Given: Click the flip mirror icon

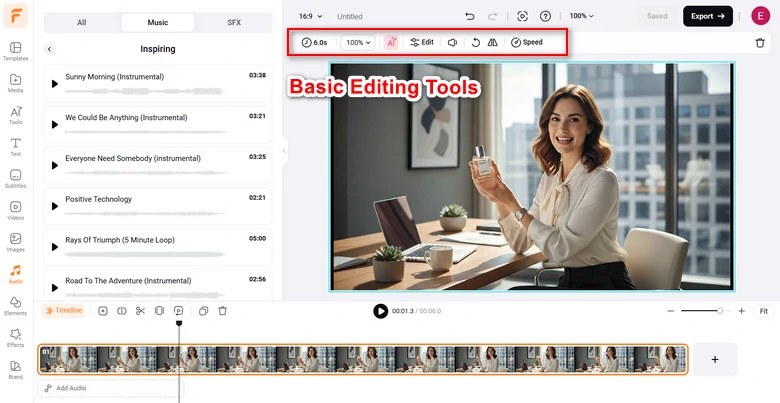Looking at the screenshot, I should coord(492,42).
